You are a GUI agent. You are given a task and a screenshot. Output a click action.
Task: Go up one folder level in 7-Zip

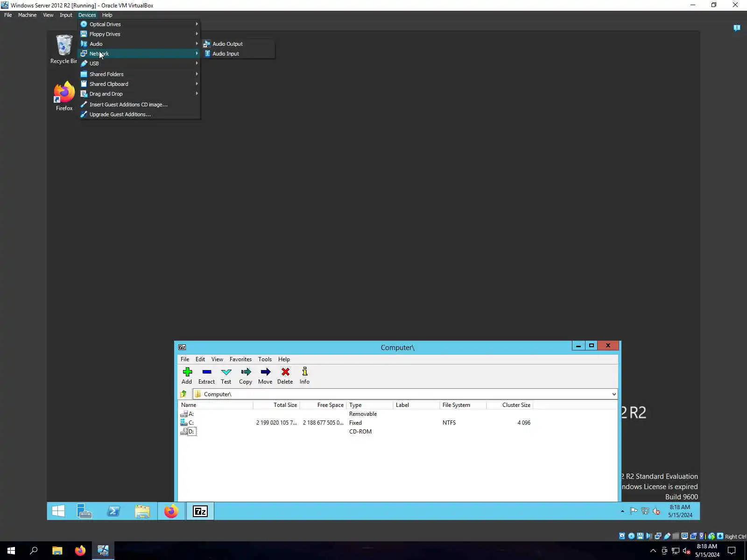pos(183,394)
